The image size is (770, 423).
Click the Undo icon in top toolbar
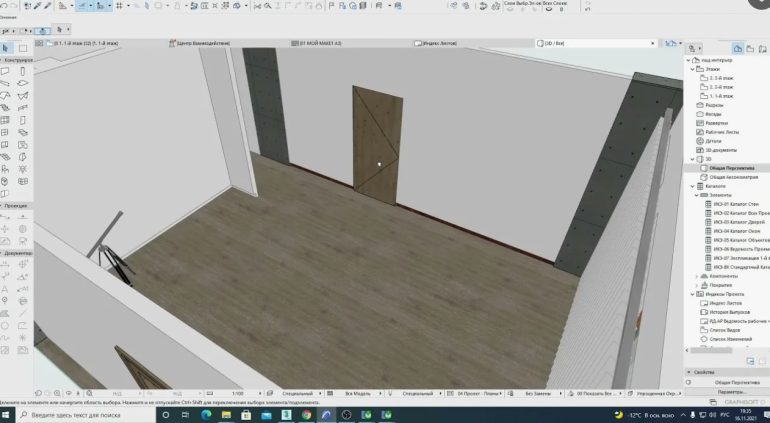4,6
